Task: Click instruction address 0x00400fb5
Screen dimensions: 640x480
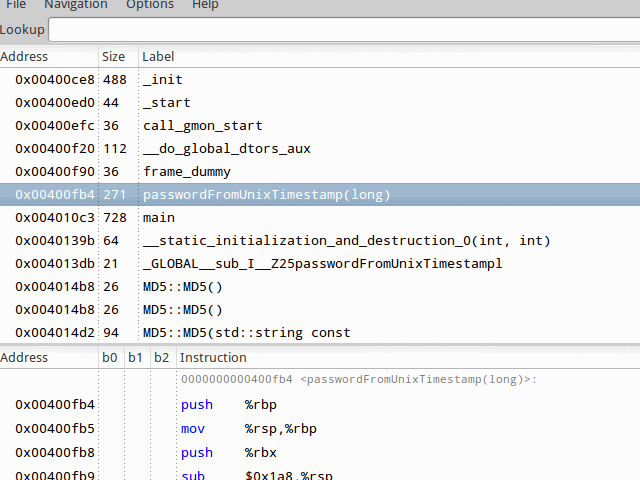Action: (55, 429)
